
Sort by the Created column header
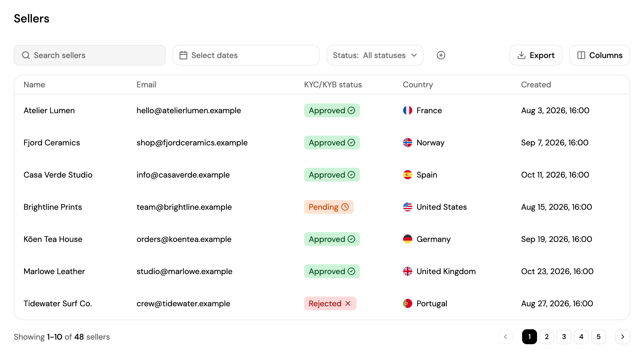[536, 85]
